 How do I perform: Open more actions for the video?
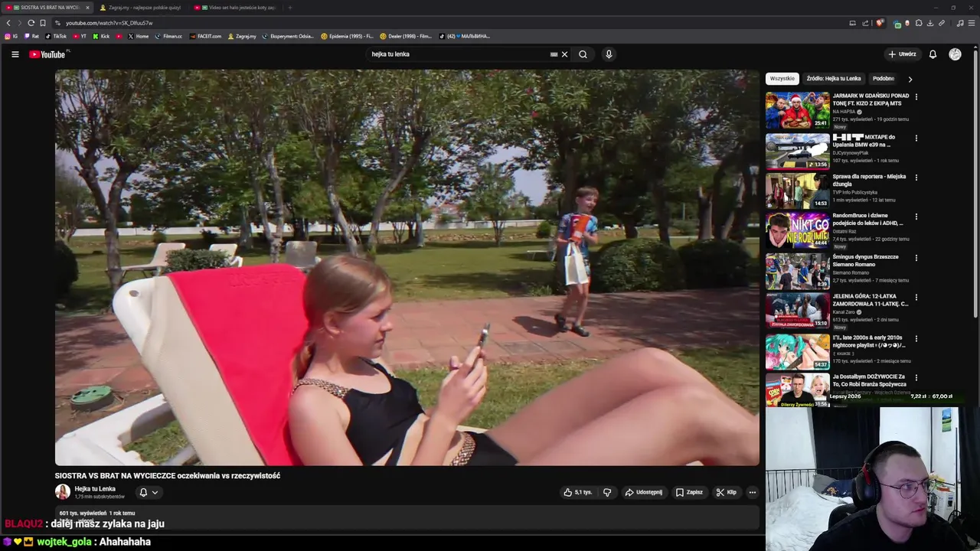pos(753,492)
